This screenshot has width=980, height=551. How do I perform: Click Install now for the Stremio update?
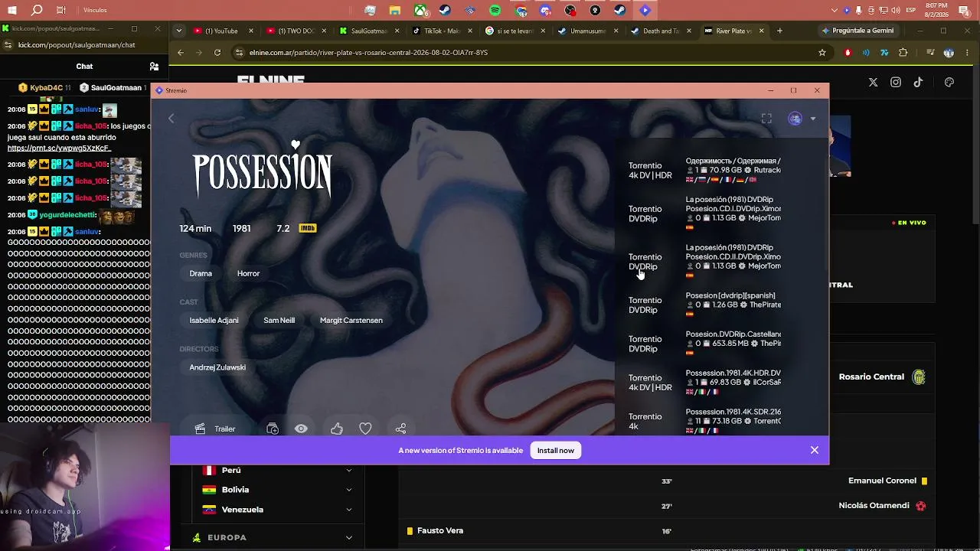555,450
